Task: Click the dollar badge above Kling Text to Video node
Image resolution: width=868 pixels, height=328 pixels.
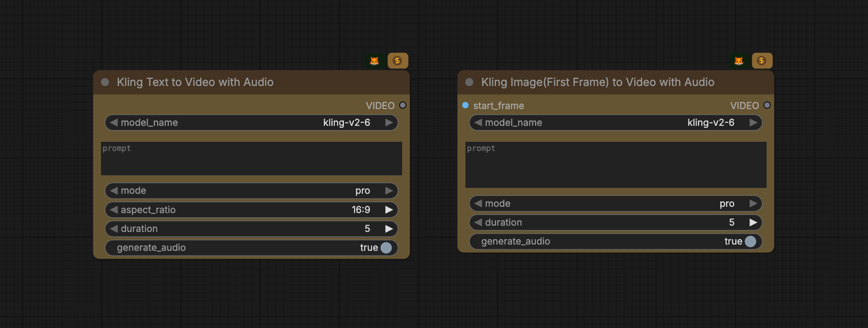Action: point(398,61)
